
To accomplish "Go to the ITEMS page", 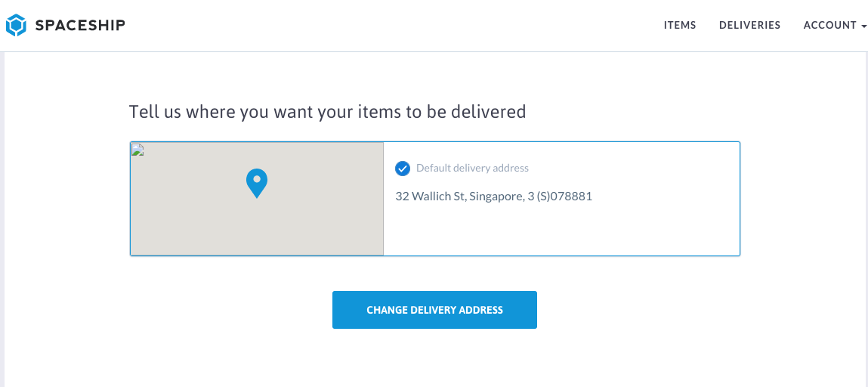I will (x=680, y=26).
